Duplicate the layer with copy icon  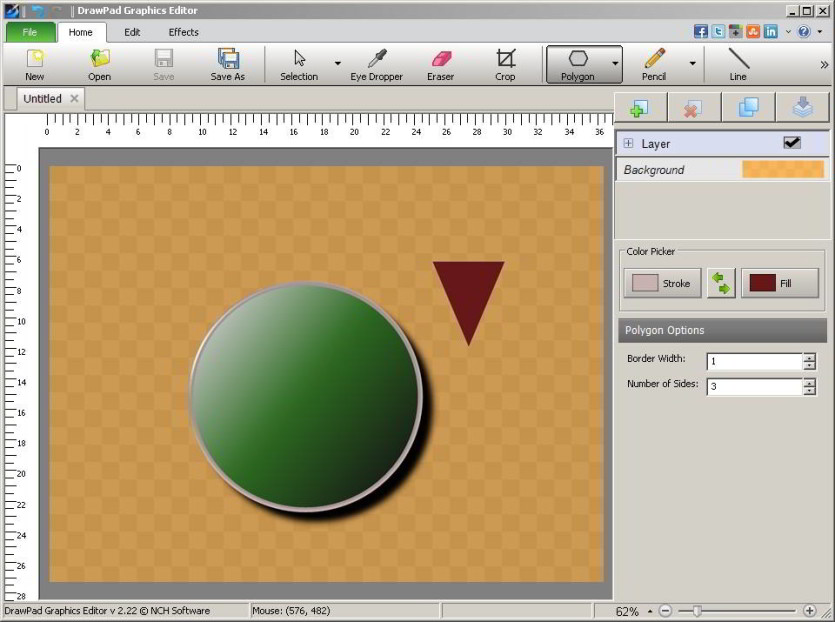point(748,107)
